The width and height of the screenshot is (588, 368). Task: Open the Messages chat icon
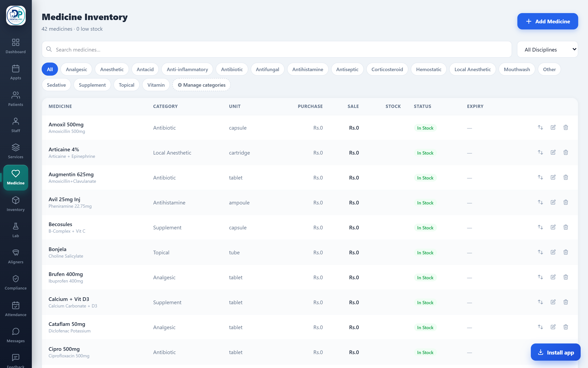pos(16,331)
